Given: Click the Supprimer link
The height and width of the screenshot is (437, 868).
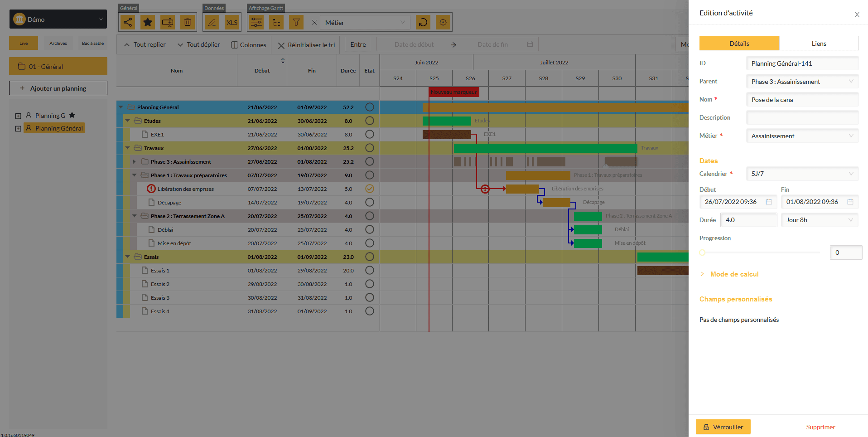Looking at the screenshot, I should click(820, 427).
